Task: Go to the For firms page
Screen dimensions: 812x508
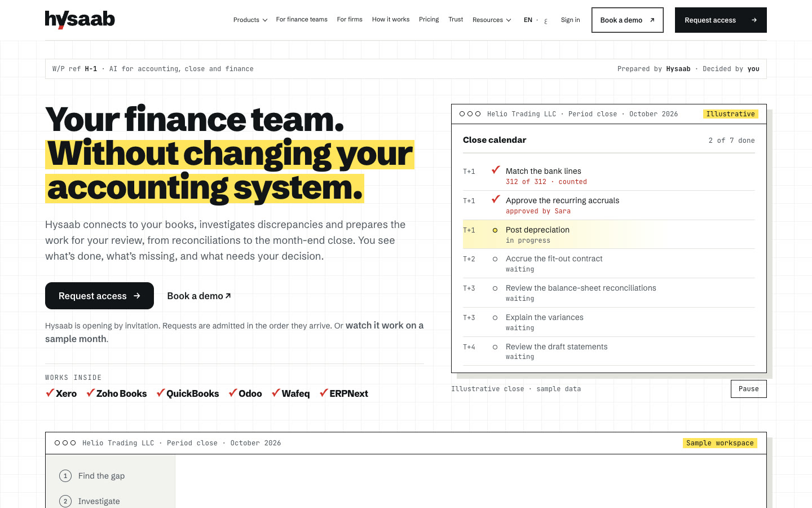Action: point(350,20)
